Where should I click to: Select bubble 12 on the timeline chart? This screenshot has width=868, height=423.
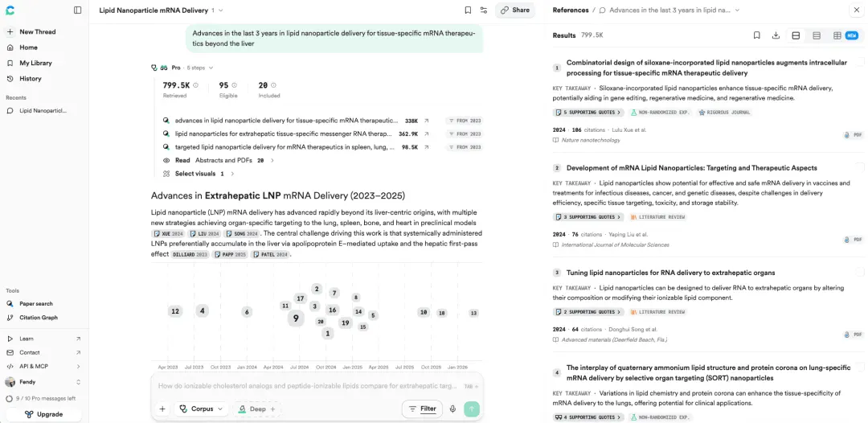pos(175,311)
